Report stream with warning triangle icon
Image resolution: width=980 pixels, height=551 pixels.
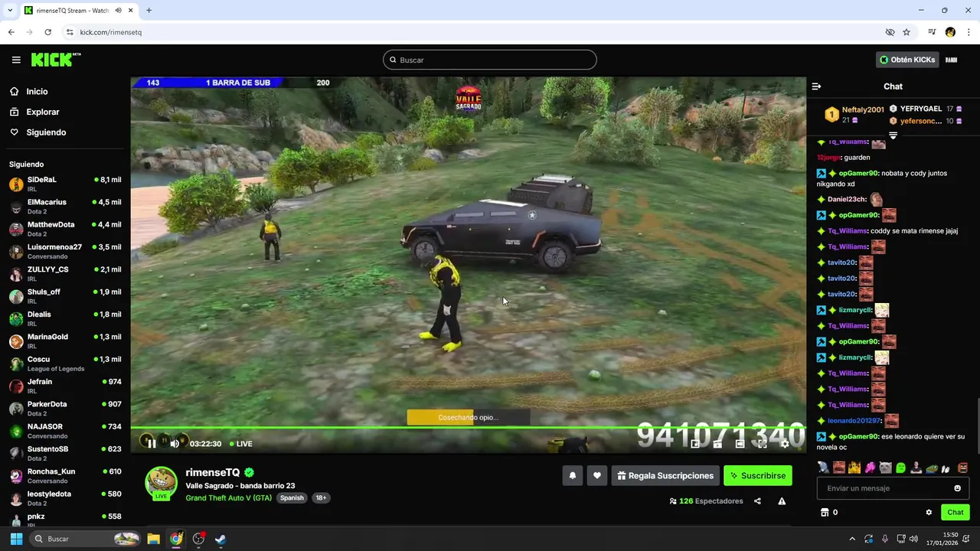tap(782, 501)
